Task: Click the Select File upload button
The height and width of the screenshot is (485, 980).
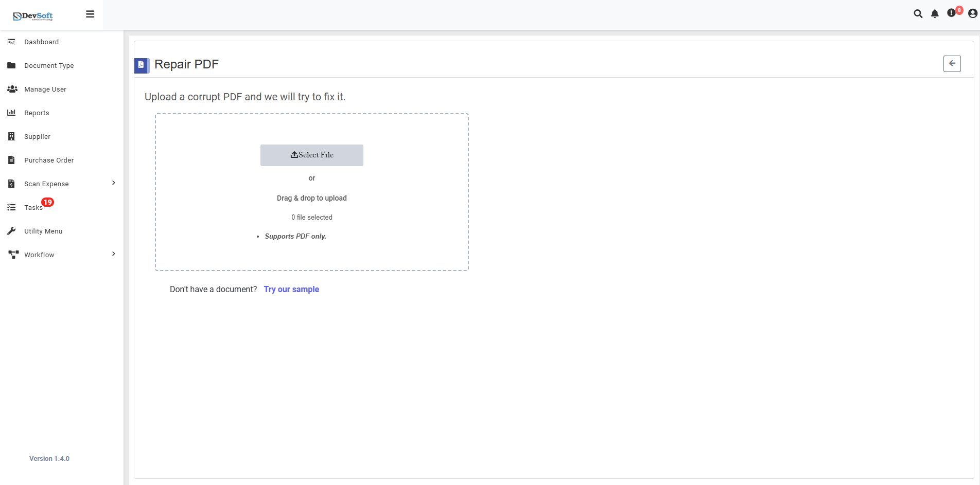Action: [312, 155]
